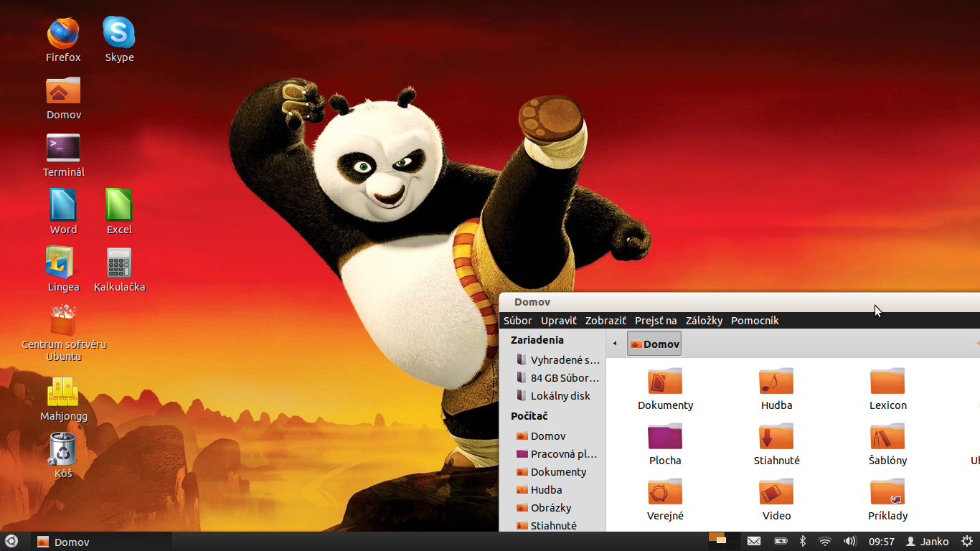Click the Domov path bar button
The width and height of the screenshot is (980, 551).
pyautogui.click(x=654, y=344)
